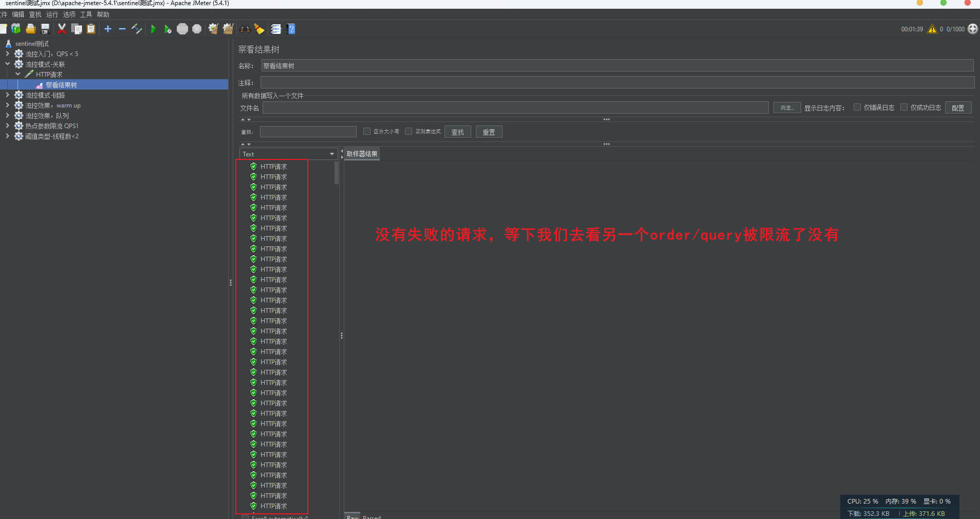Click the 重置 reset button
This screenshot has width=980, height=519.
(489, 132)
